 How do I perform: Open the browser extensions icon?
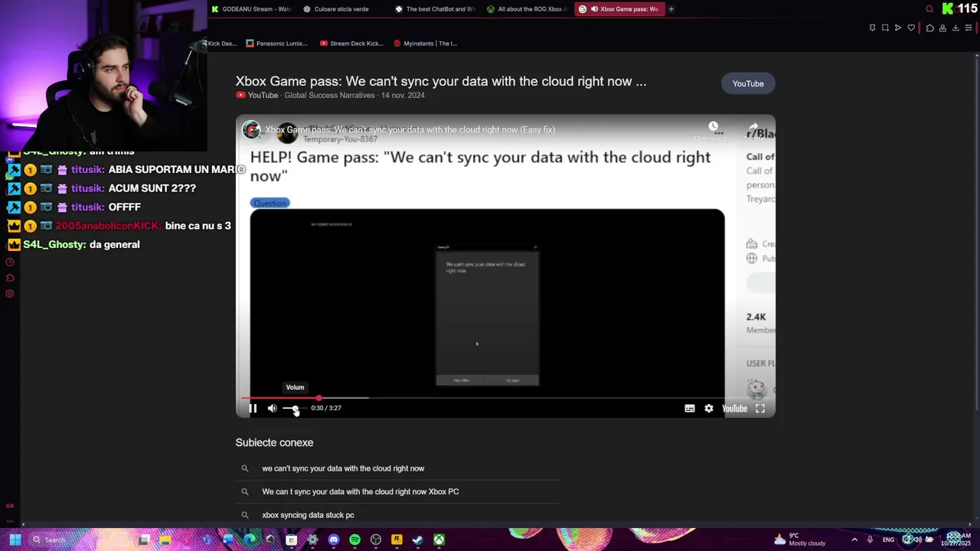tap(929, 28)
